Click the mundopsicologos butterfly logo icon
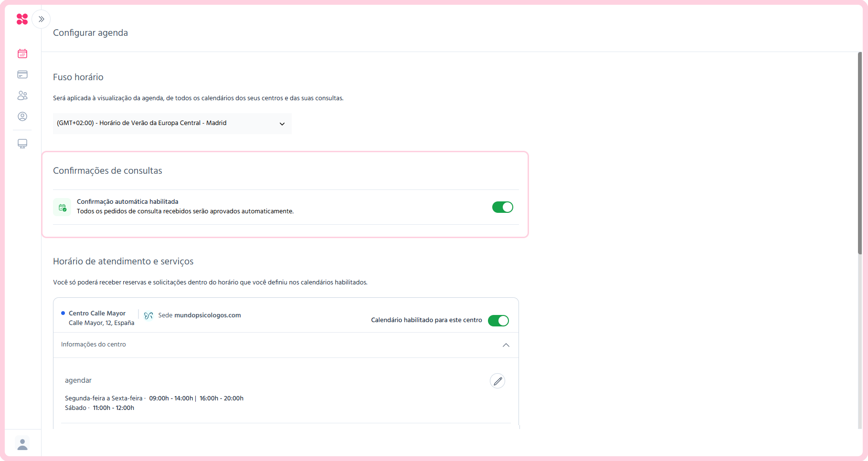The image size is (868, 461). (x=148, y=315)
